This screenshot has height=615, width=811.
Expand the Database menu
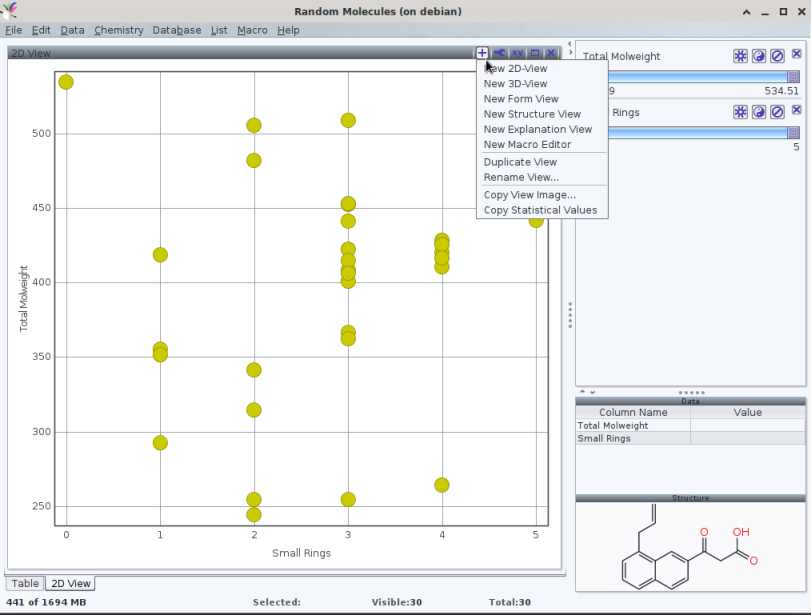(176, 30)
